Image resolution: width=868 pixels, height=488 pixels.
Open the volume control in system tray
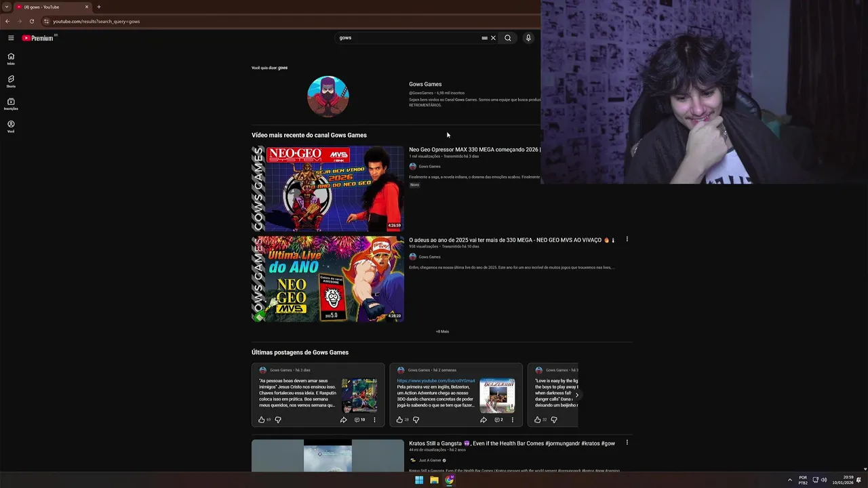tap(824, 480)
